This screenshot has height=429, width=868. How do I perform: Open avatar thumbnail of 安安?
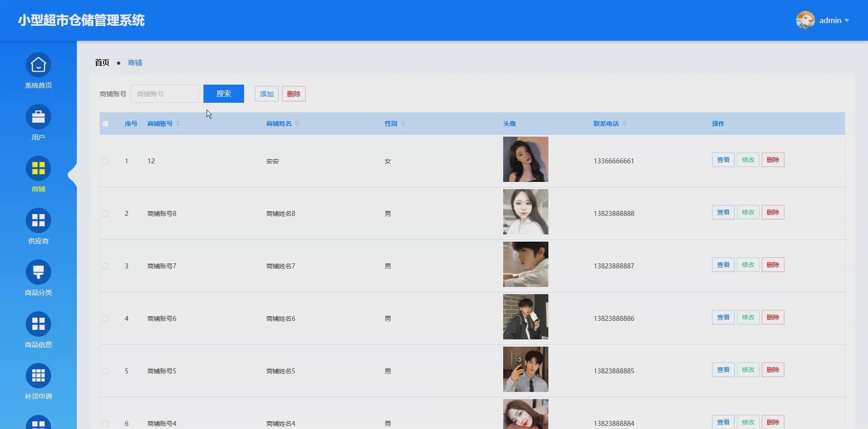[526, 159]
